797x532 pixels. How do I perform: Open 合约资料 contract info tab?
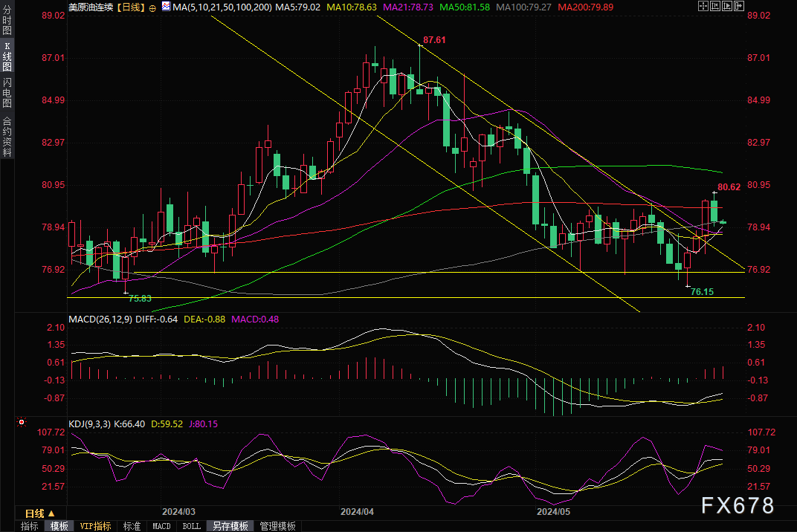7,137
